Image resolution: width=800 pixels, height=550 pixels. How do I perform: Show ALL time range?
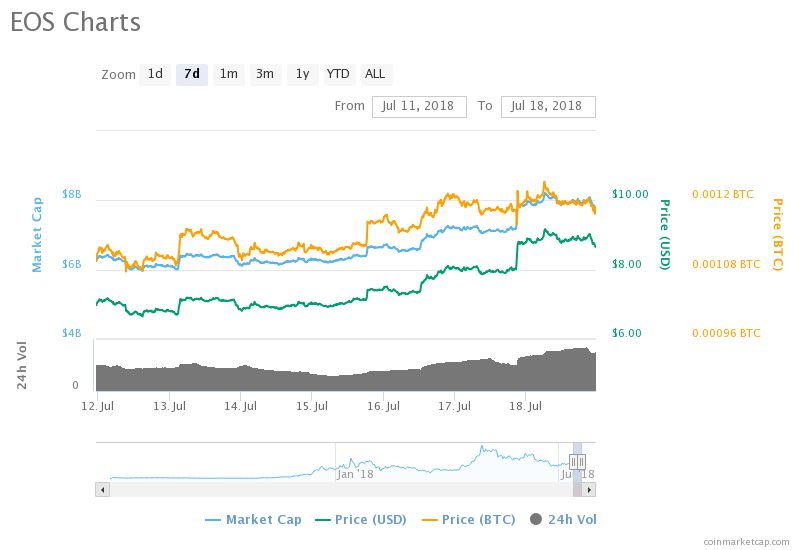pos(376,74)
